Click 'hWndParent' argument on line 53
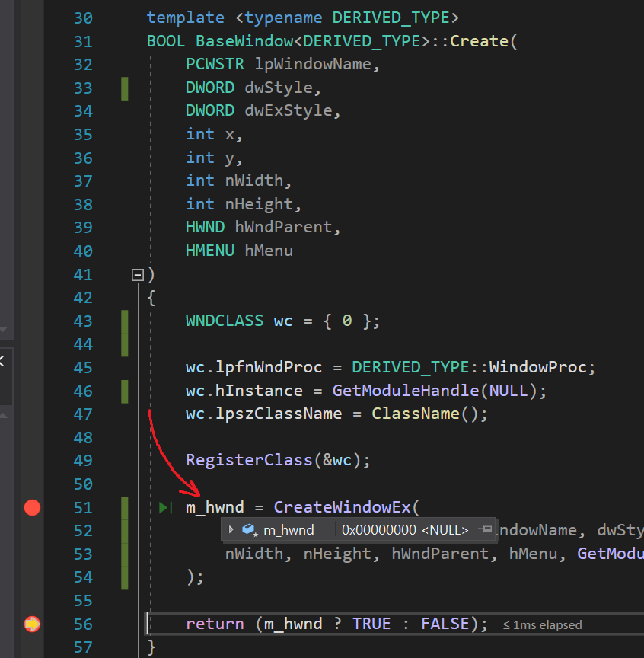The width and height of the screenshot is (644, 658). pyautogui.click(x=440, y=554)
